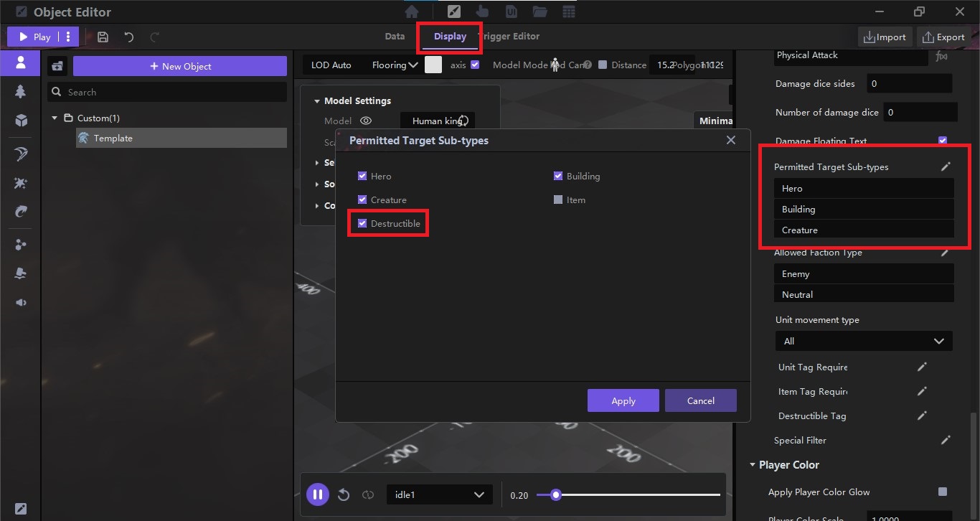Uncheck the Building checkbox
The width and height of the screenshot is (980, 521).
[x=558, y=176]
